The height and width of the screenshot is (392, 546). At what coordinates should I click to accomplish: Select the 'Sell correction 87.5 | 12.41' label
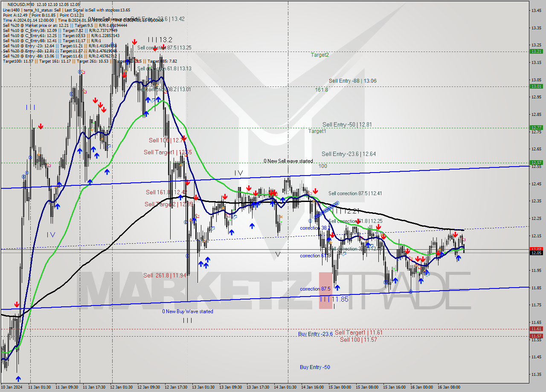355,193
